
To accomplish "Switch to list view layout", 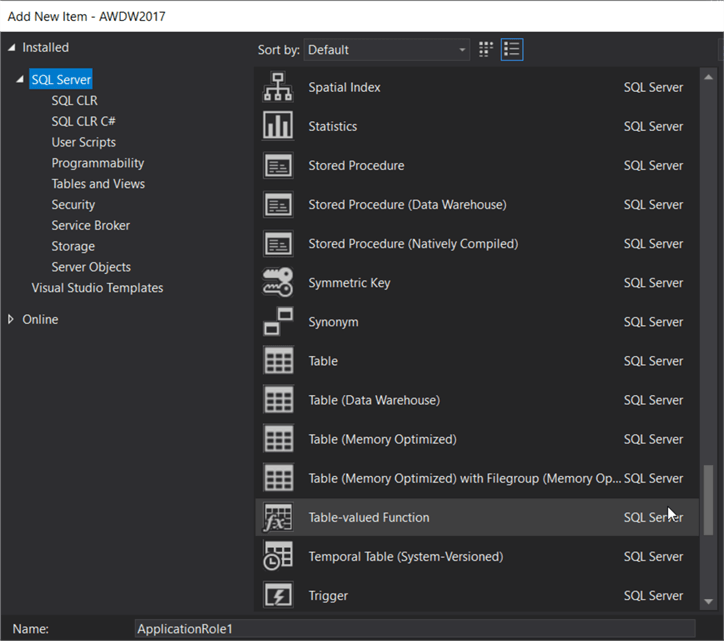I will click(512, 49).
